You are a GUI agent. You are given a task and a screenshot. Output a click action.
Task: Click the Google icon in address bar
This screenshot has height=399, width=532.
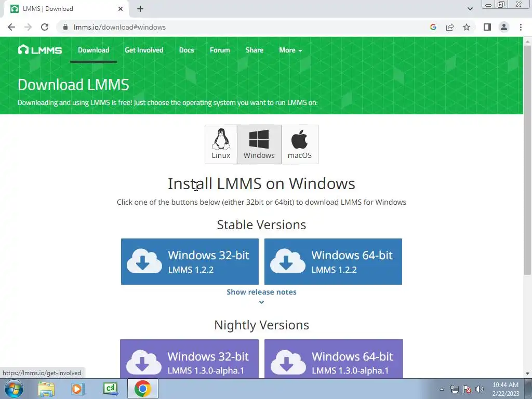point(433,27)
